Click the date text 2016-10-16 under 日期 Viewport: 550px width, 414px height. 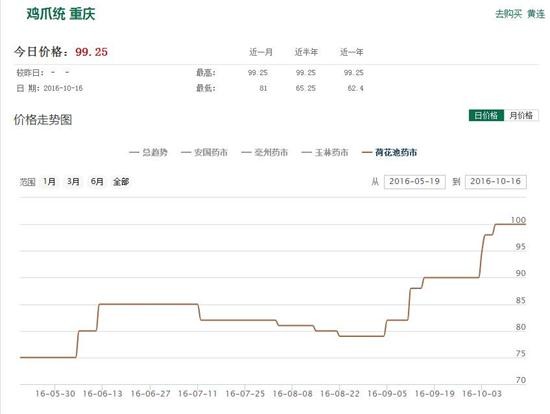click(63, 88)
